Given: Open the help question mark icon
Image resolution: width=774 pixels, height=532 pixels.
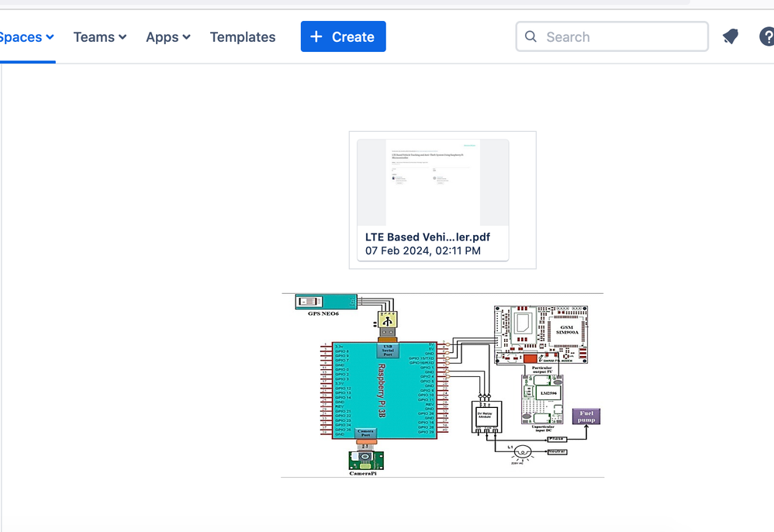Looking at the screenshot, I should click(766, 36).
